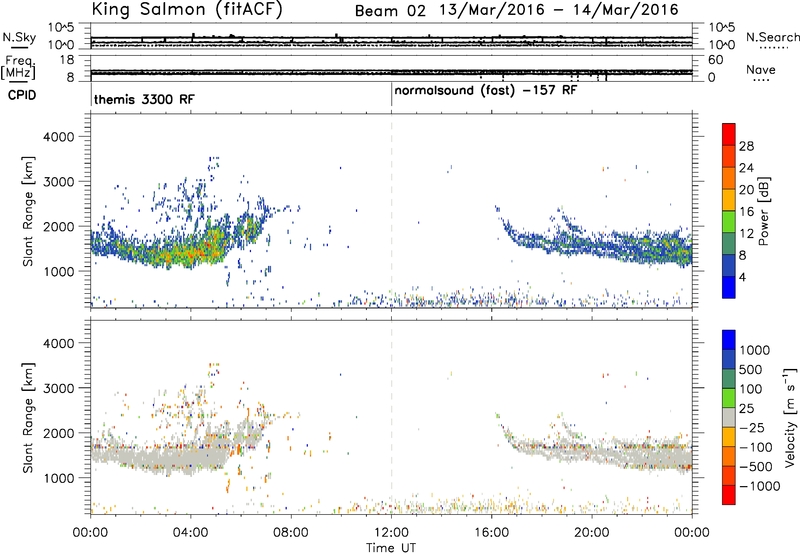This screenshot has width=800, height=554.
Task: Click the light green Power colorbar segment between 12 and 16
Action: tap(729, 221)
